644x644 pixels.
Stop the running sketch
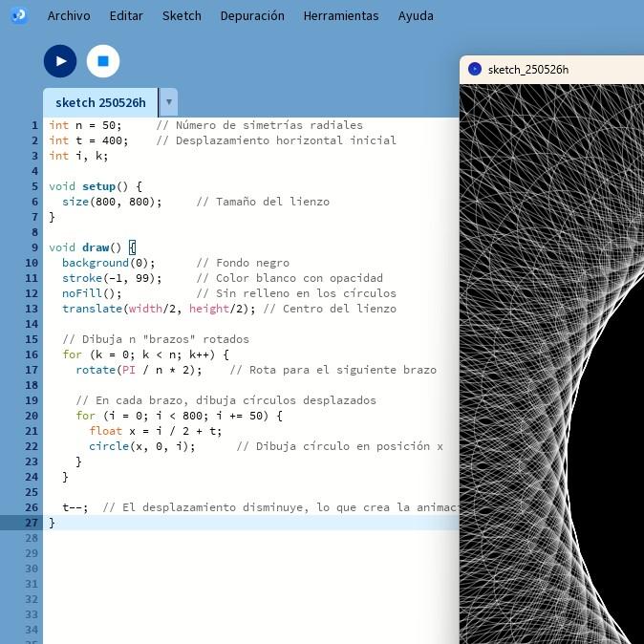coord(103,61)
